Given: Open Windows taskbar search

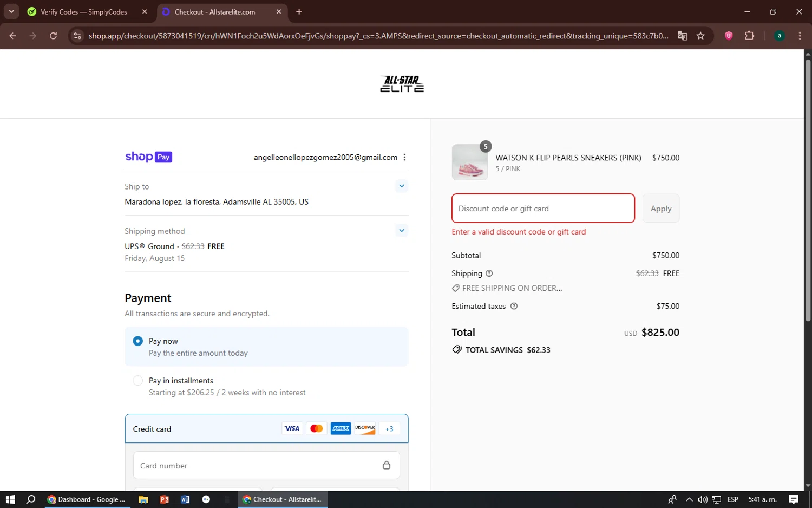Looking at the screenshot, I should (x=31, y=499).
